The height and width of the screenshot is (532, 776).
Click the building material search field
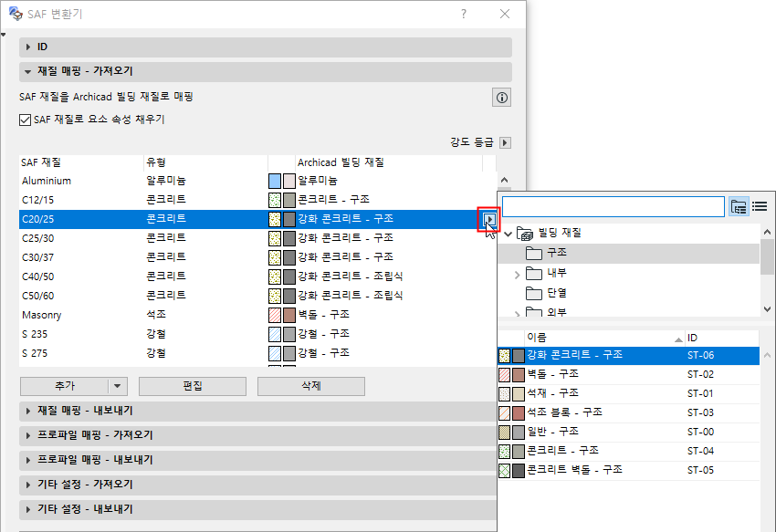pos(613,206)
